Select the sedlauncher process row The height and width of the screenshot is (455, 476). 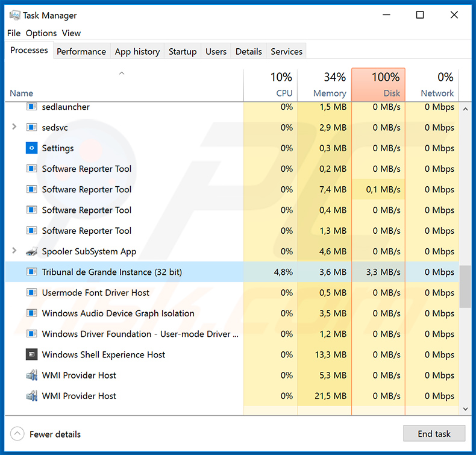point(232,107)
